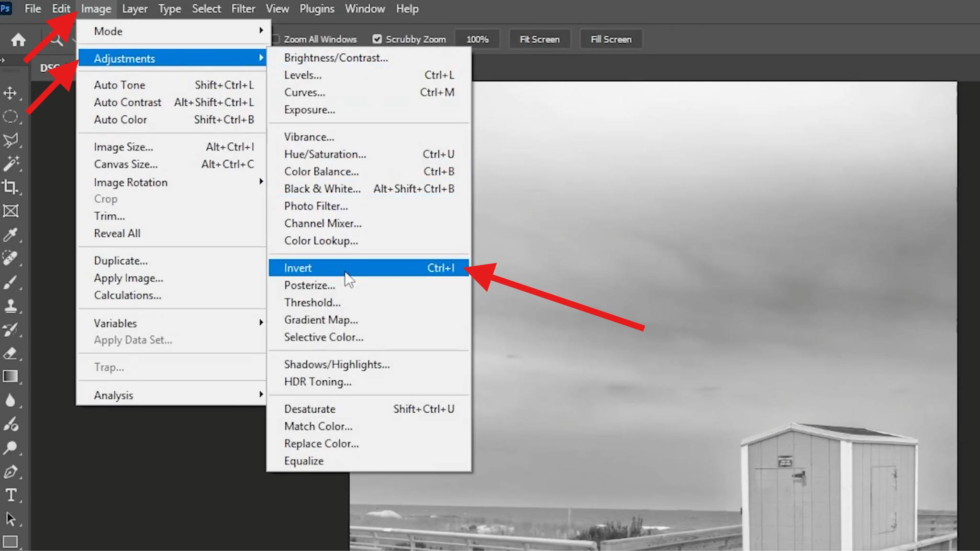Select the Brush tool
The height and width of the screenshot is (551, 980).
(10, 282)
